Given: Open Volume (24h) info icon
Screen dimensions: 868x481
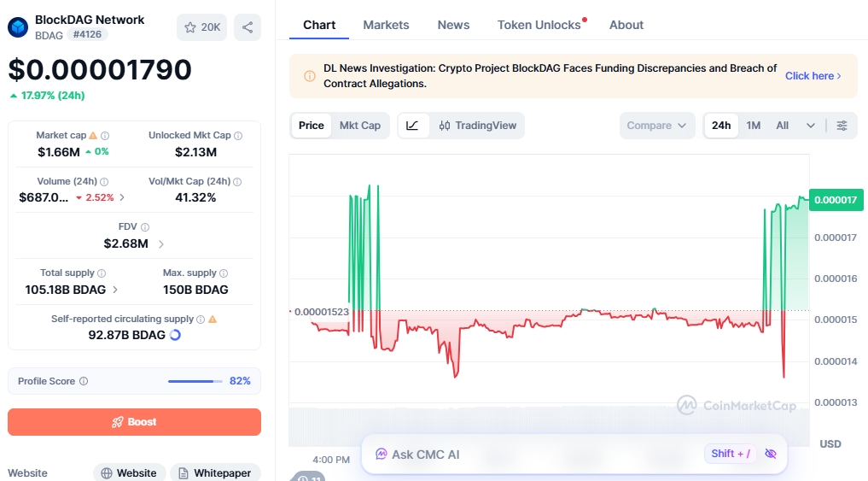Looking at the screenshot, I should (104, 181).
